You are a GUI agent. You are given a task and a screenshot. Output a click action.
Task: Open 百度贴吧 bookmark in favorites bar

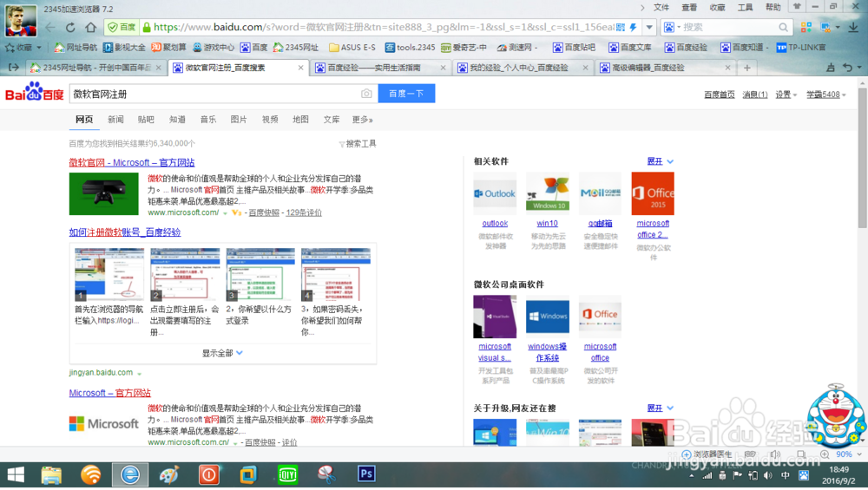coord(574,48)
